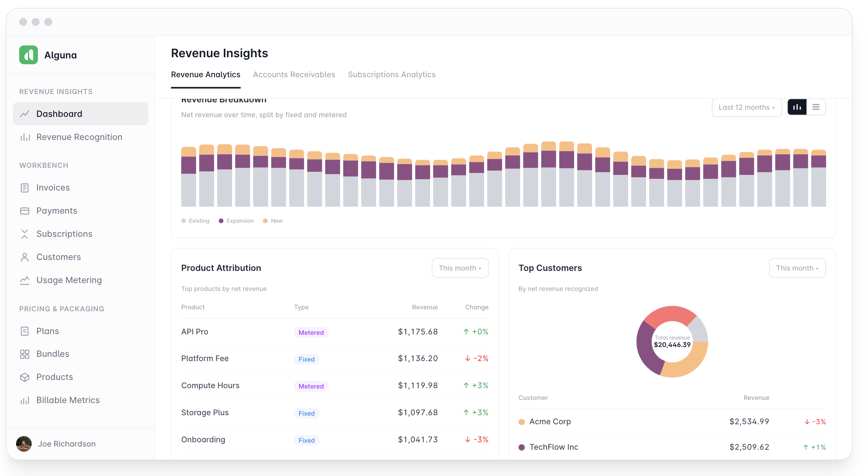The height and width of the screenshot is (476, 868).
Task: Click the donut chart total revenue center
Action: (672, 342)
